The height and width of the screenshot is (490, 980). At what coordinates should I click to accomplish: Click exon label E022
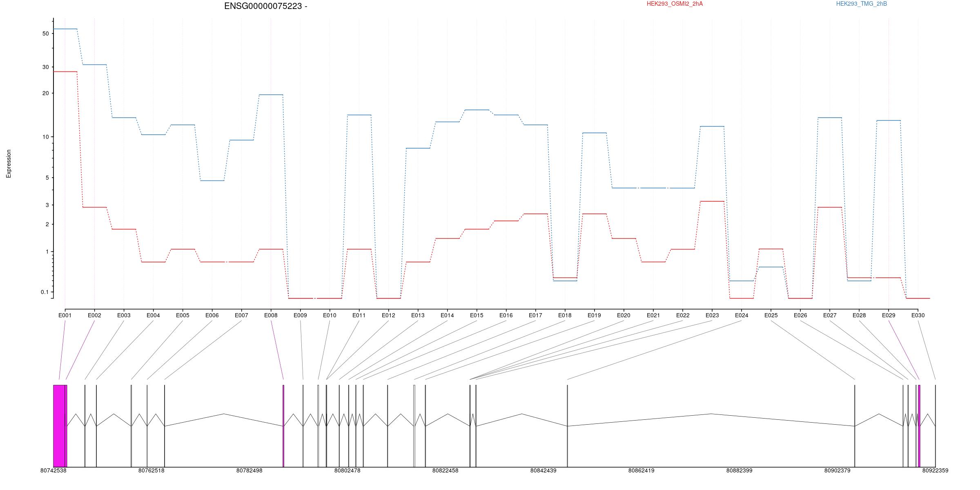(683, 315)
